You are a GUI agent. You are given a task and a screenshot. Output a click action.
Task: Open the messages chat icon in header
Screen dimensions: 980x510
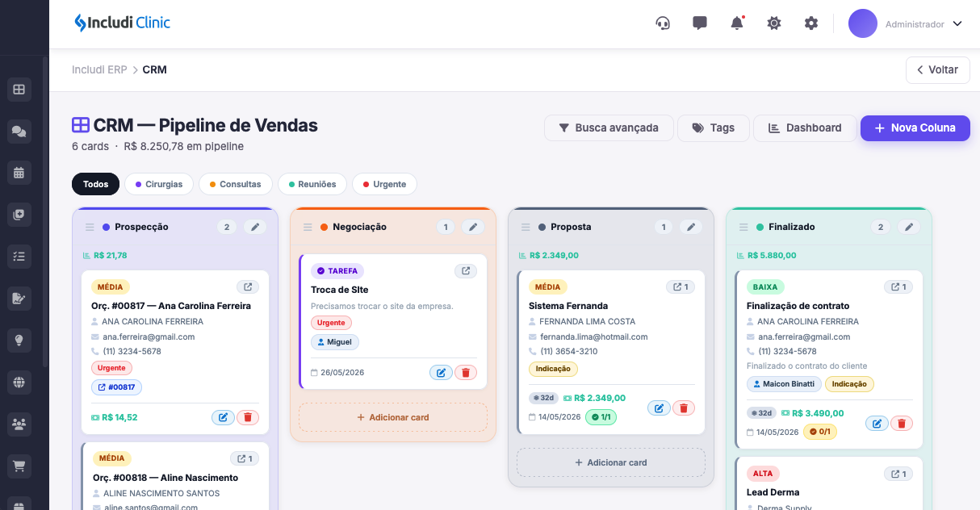700,23
